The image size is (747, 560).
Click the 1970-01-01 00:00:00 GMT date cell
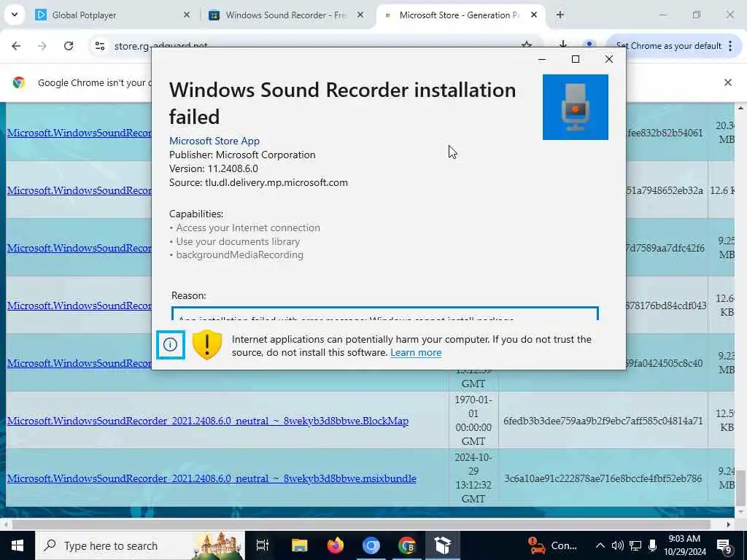[473, 421]
